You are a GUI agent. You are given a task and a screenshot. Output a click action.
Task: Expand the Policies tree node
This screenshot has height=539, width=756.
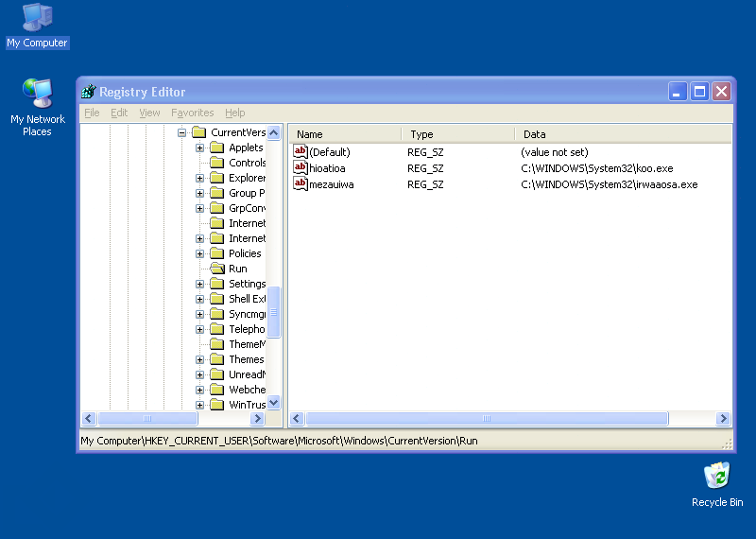(199, 253)
